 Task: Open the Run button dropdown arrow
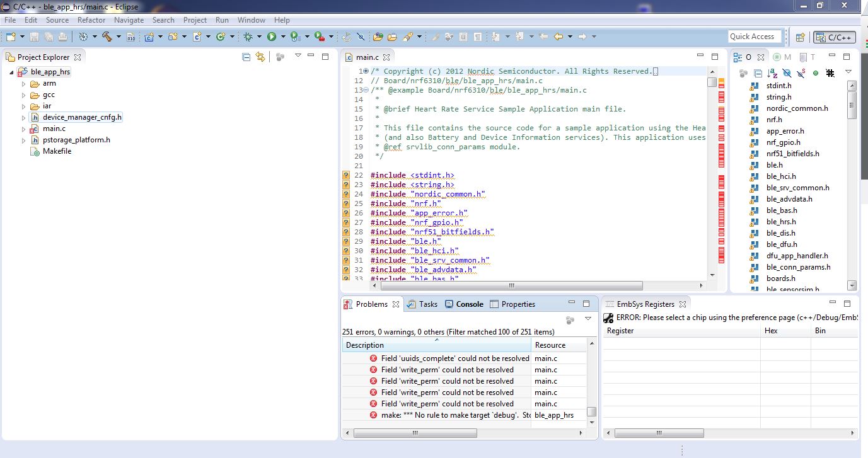coord(283,37)
